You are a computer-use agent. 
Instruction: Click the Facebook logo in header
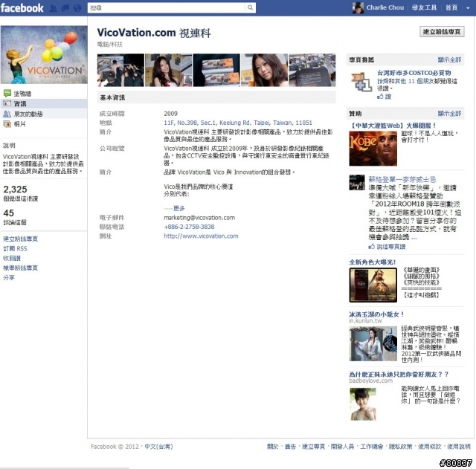point(22,7)
